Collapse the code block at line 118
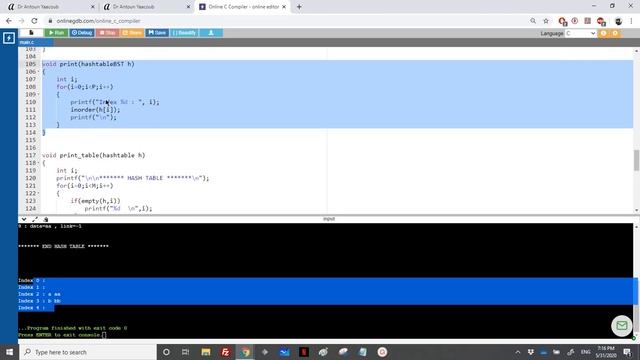640x360 pixels. (38, 163)
